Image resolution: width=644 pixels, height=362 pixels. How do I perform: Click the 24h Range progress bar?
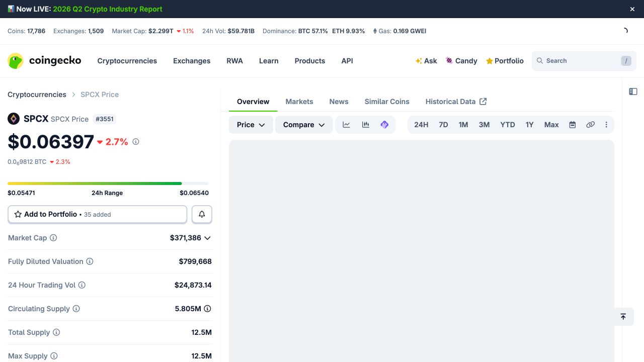pyautogui.click(x=108, y=184)
